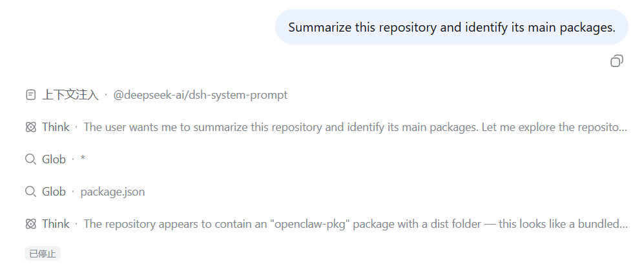Click the package.json pattern text
Viewport: 644px width, 273px height.
(x=112, y=192)
